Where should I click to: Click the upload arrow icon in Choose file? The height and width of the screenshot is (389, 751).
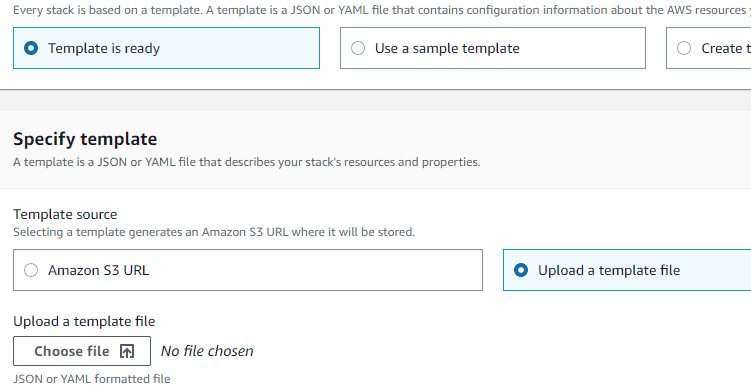pos(127,351)
